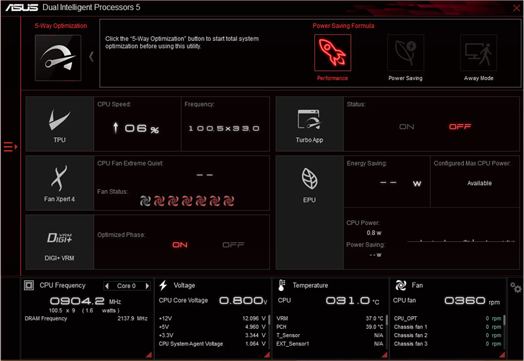The width and height of the screenshot is (524, 361).
Task: Click the CPU power graph line
Action: coord(461,241)
